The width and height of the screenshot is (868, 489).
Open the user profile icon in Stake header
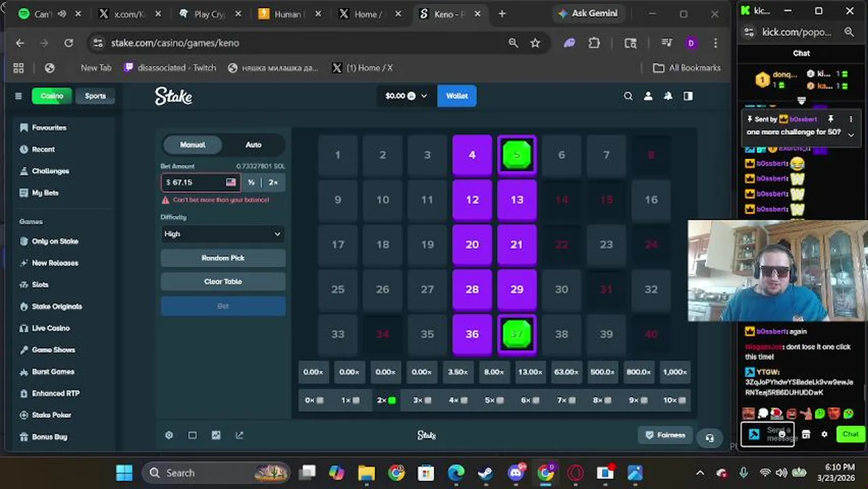(x=648, y=96)
